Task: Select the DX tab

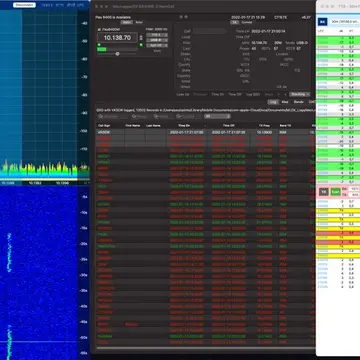Action: click(x=235, y=22)
